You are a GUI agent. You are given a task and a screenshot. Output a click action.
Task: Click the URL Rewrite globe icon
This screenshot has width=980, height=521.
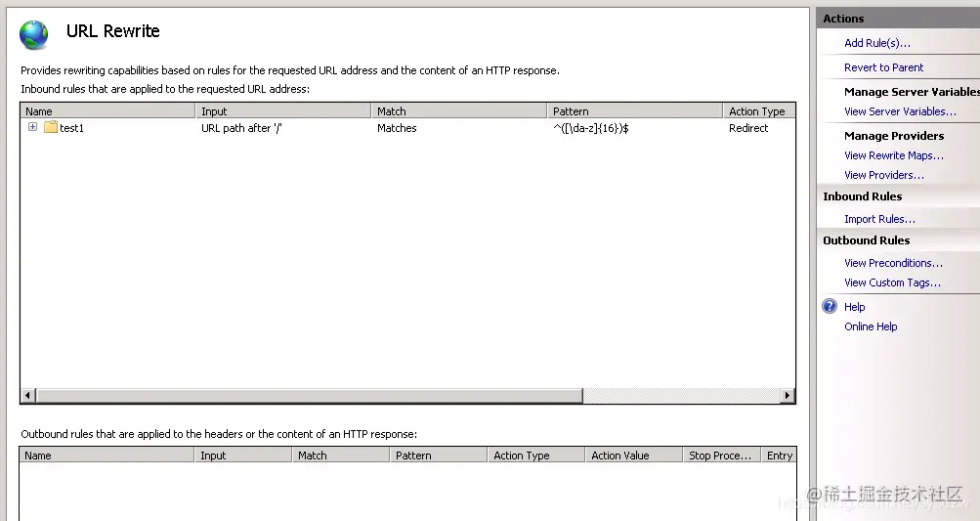(x=34, y=35)
